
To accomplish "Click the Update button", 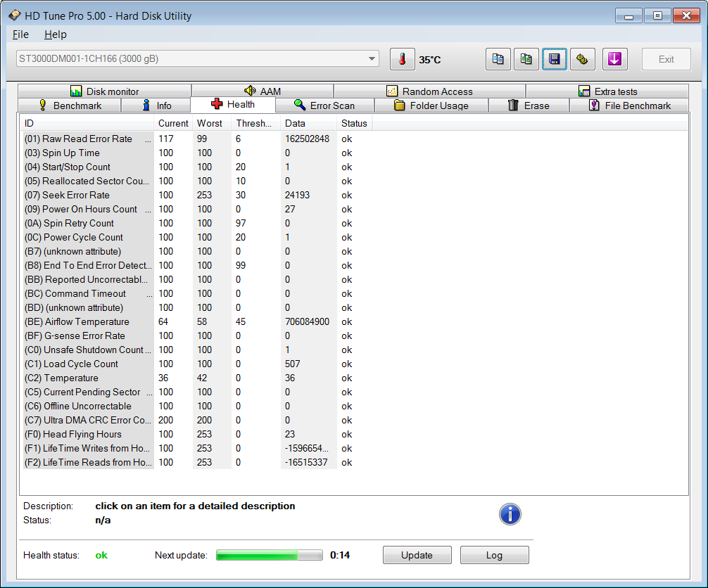I will pos(417,555).
